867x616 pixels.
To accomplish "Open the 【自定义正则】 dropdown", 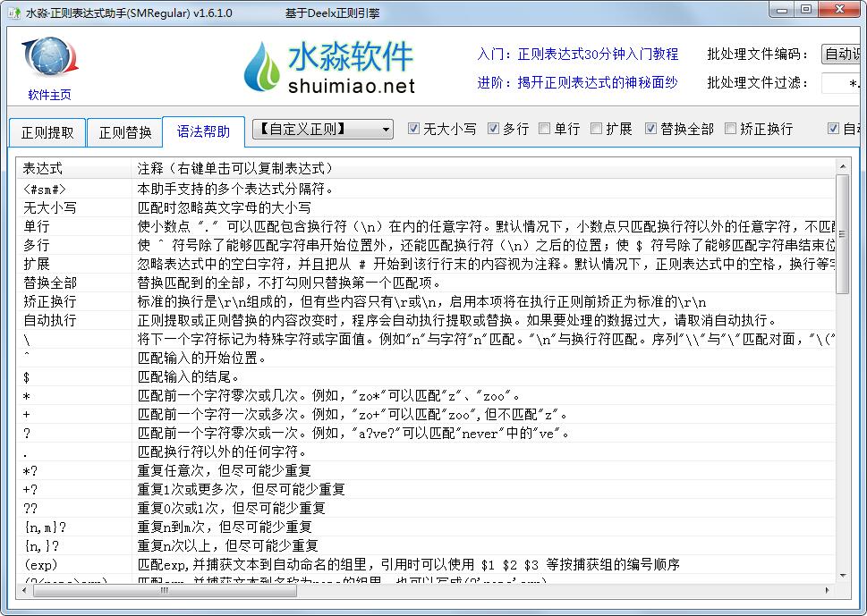I will pos(323,130).
